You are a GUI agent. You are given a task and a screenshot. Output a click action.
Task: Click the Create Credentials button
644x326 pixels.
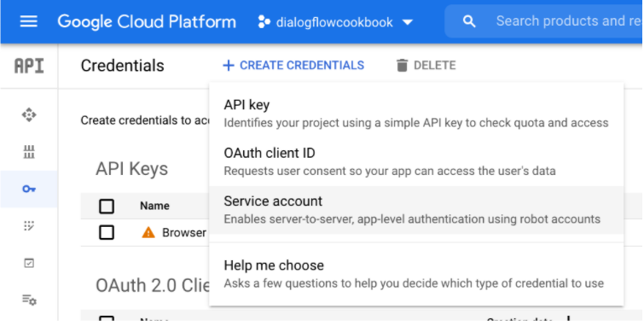293,66
